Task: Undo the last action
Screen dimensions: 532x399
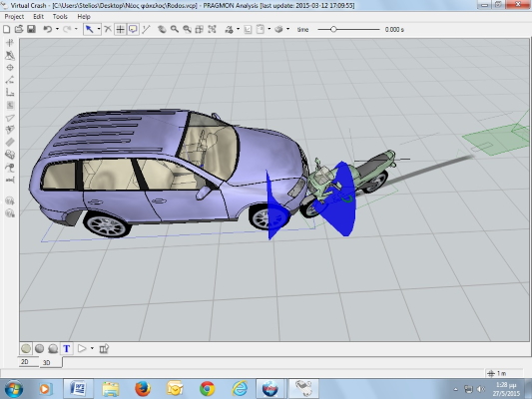Action: [x=48, y=30]
